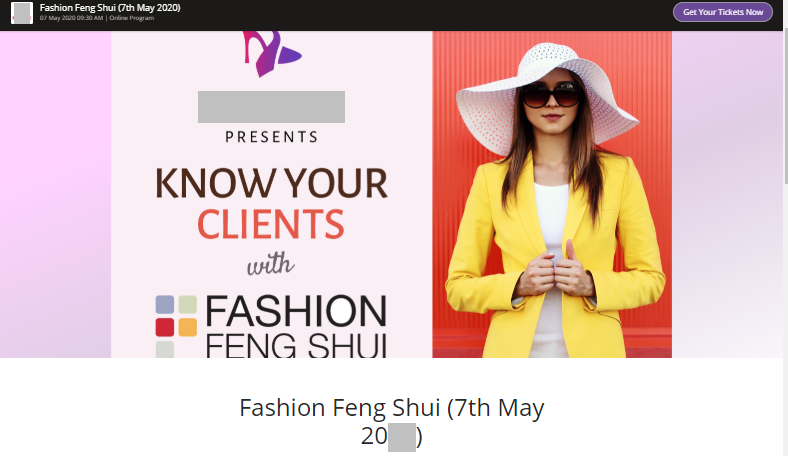Click the red CLIENTS word in the banner
788x456 pixels.
271,224
